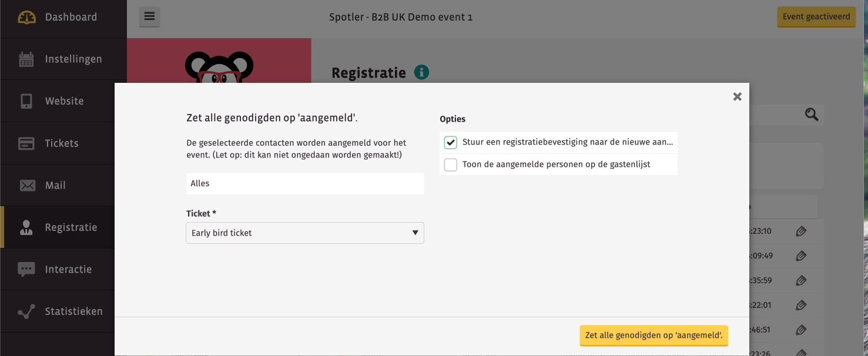Image resolution: width=868 pixels, height=356 pixels.
Task: Click the Website tablet icon
Action: 26,101
